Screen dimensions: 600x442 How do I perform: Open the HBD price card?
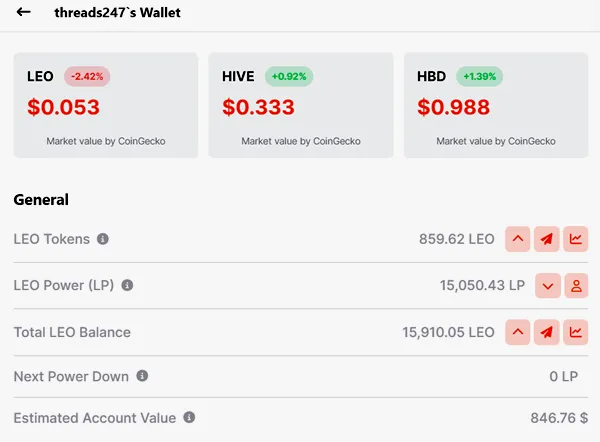(496, 105)
